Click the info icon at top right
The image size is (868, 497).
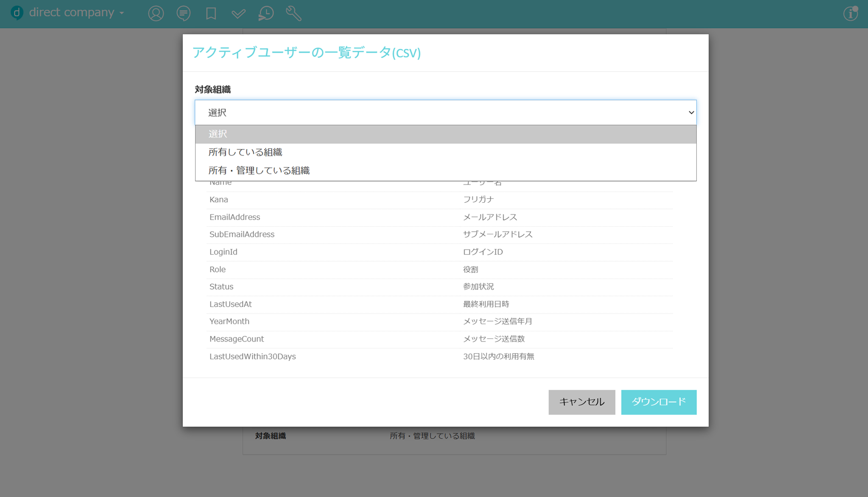click(850, 13)
